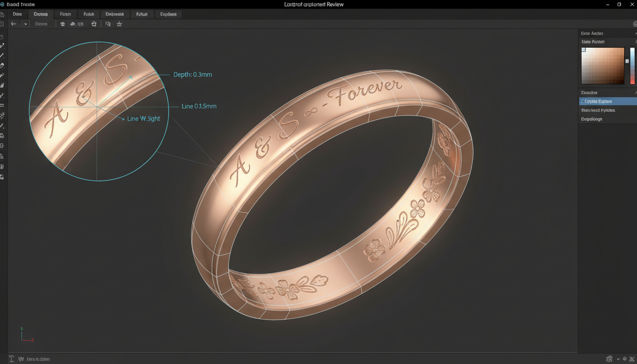
Task: Click the cloud icon in the top toolbar
Action: 73,24
